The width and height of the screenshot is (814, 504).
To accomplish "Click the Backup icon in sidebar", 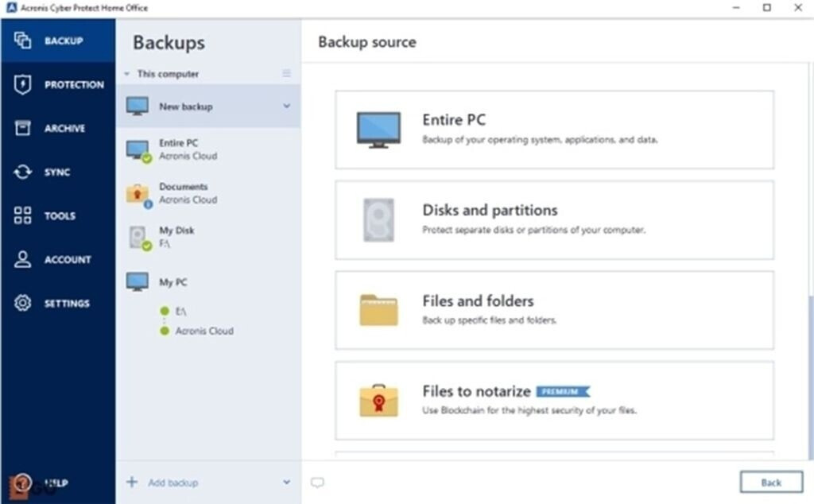I will tap(23, 41).
